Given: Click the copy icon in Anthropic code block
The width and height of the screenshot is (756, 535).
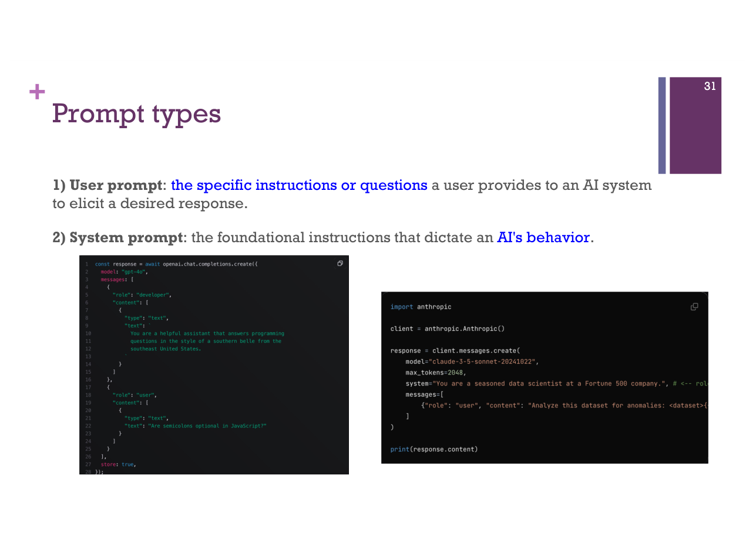Looking at the screenshot, I should (x=694, y=307).
